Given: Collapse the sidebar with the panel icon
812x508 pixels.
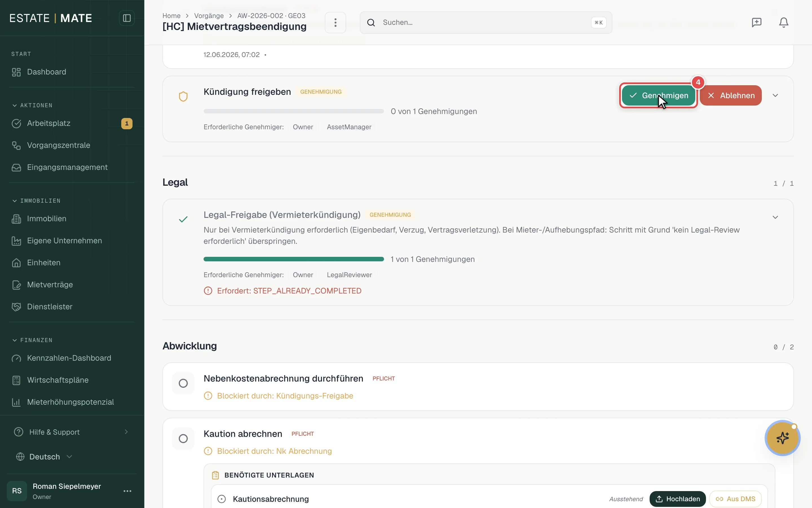Looking at the screenshot, I should [127, 18].
